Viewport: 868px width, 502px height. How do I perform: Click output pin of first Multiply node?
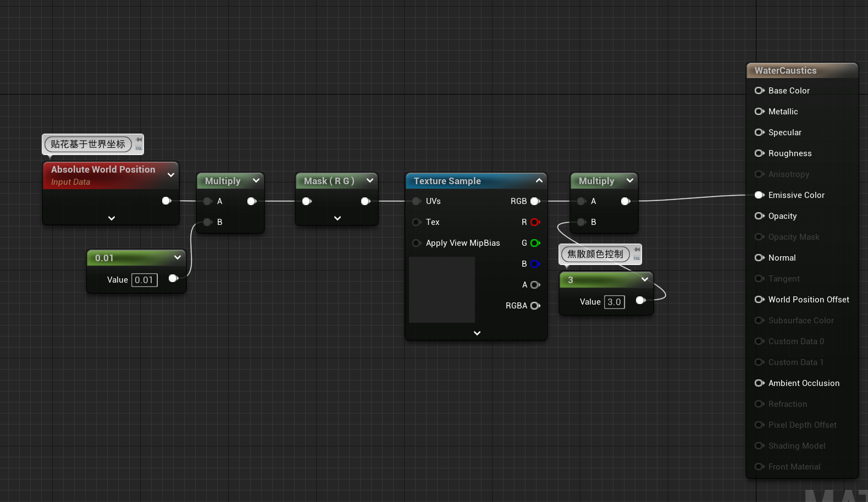coord(252,201)
